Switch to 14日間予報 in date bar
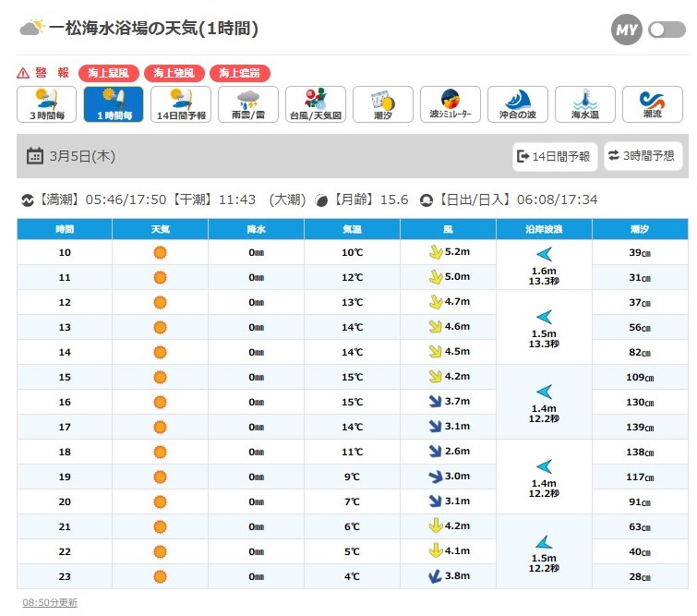The image size is (697, 616). pyautogui.click(x=555, y=156)
